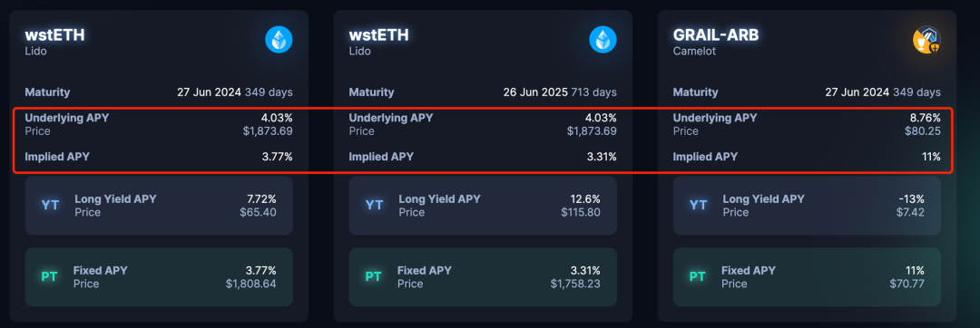Select YT badge beside 7.72% Long Yield APY

pyautogui.click(x=50, y=205)
